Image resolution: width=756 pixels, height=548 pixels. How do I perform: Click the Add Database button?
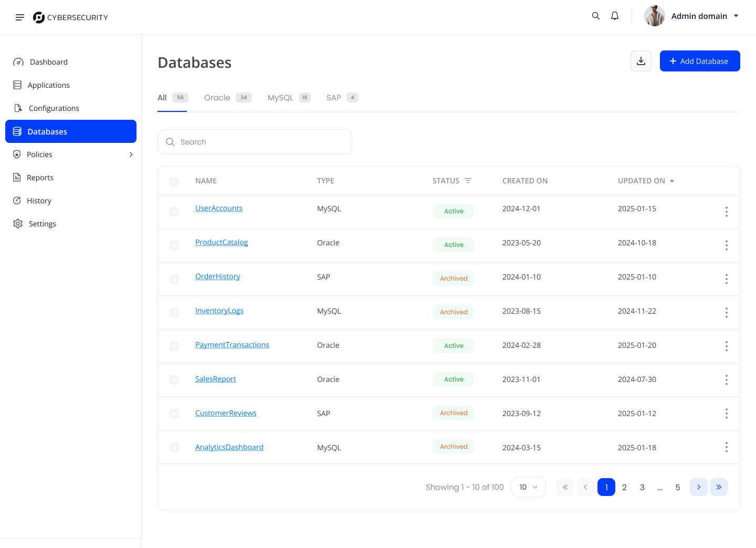(x=700, y=61)
